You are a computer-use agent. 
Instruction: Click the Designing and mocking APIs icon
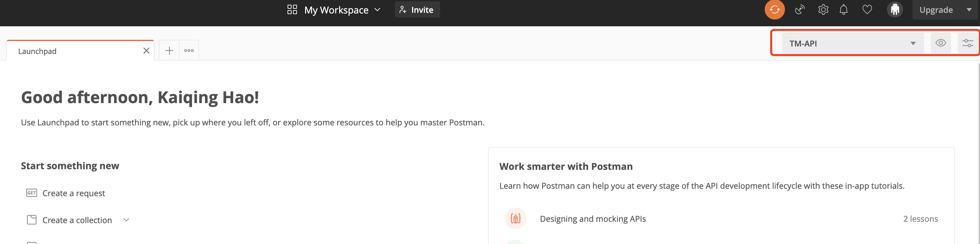tap(515, 218)
